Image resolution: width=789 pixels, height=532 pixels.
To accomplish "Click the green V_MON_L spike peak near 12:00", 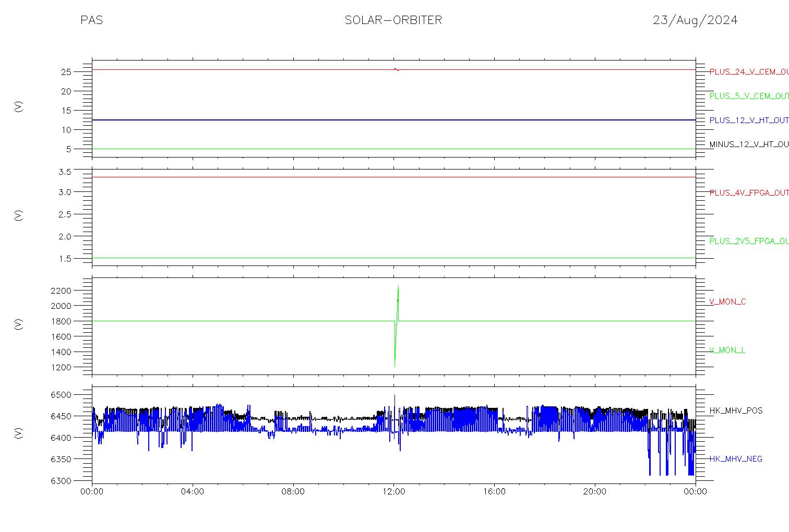I will click(398, 287).
